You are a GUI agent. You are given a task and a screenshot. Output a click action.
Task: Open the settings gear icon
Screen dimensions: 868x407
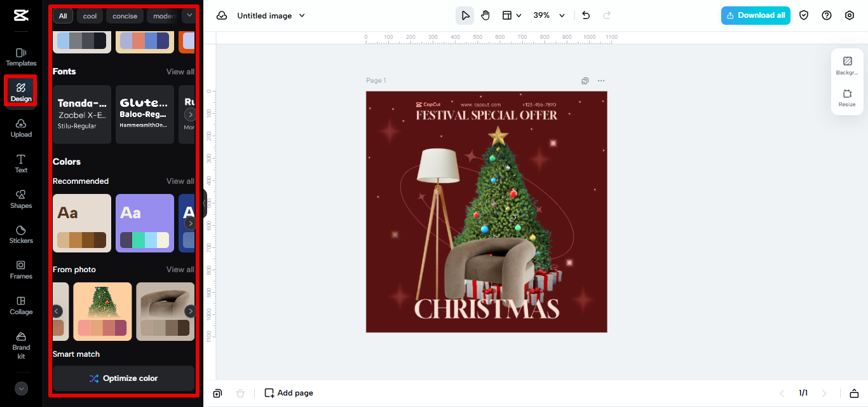(850, 15)
